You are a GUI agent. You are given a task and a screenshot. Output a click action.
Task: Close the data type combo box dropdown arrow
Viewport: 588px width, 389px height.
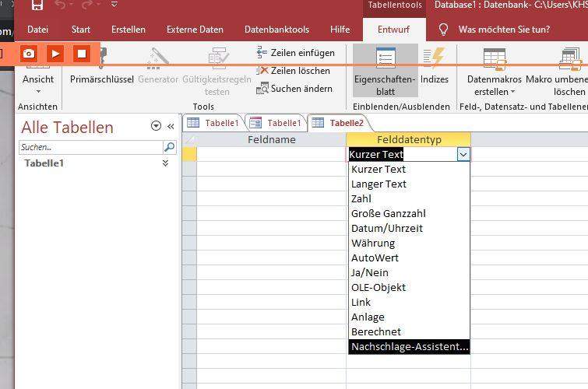pos(463,154)
